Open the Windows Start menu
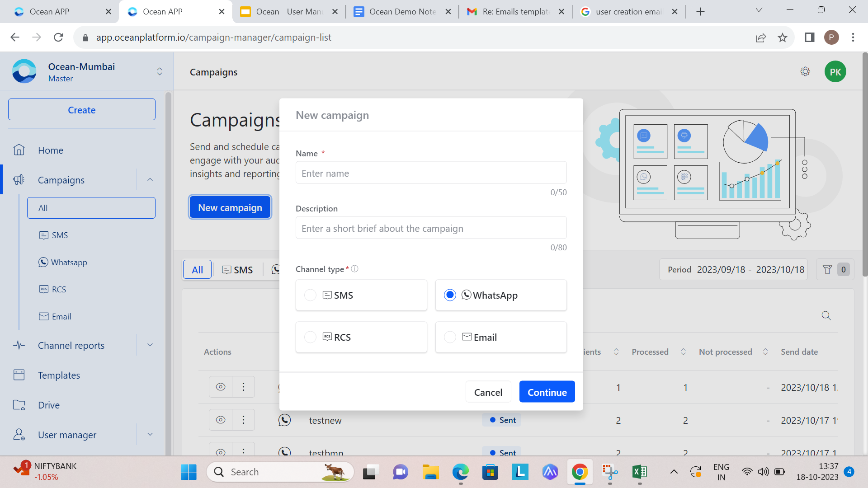The height and width of the screenshot is (488, 868). (189, 472)
